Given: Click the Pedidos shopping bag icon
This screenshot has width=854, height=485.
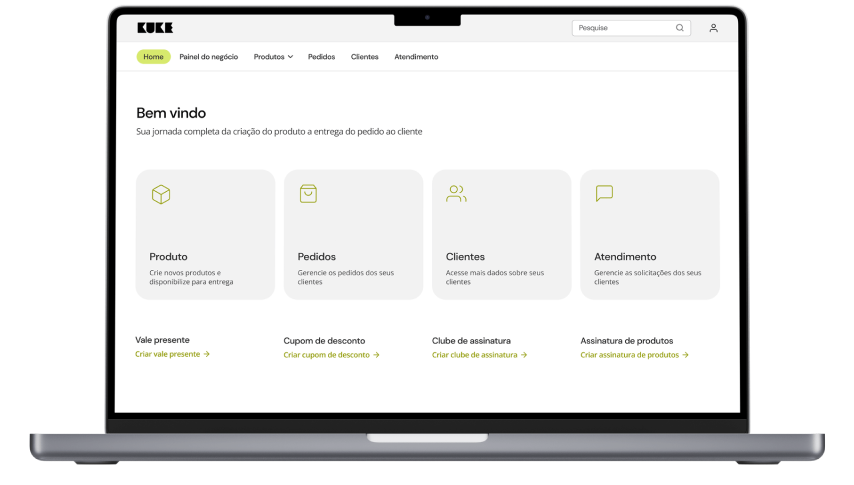Looking at the screenshot, I should [308, 194].
